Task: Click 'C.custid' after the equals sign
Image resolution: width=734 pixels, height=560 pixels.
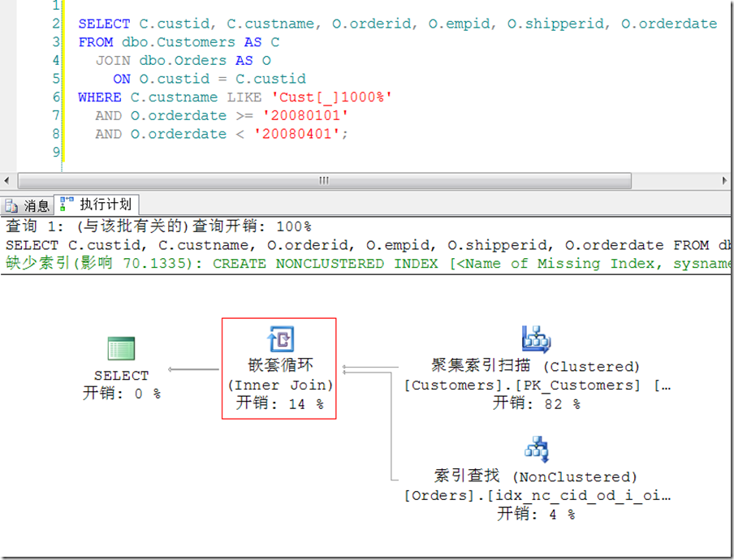Action: click(x=270, y=79)
